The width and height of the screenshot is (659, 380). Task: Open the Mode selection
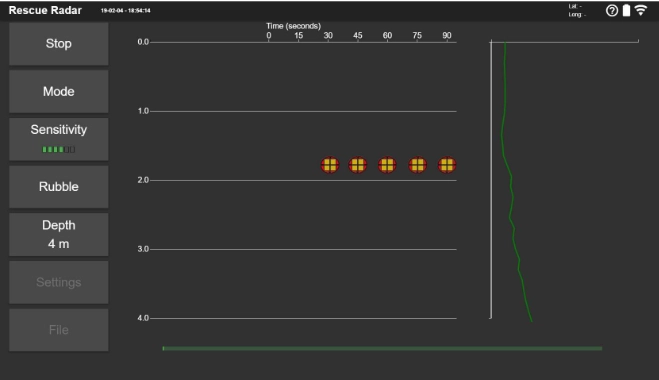(58, 91)
